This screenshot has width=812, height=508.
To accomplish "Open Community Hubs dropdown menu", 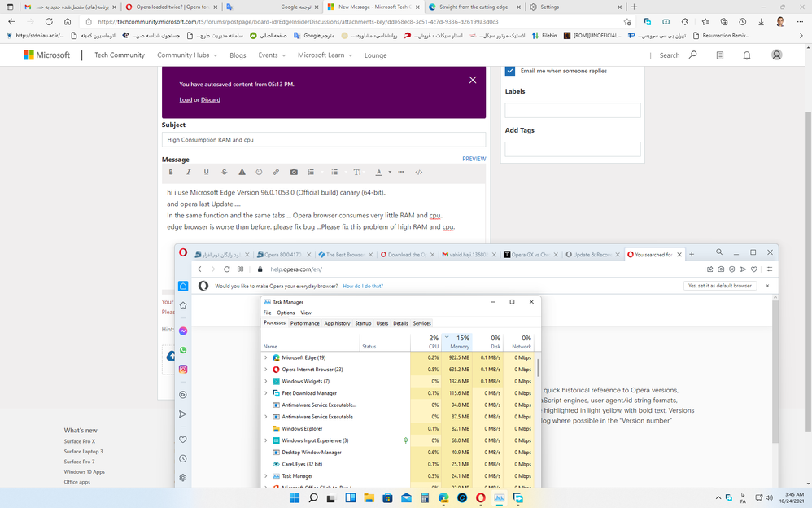I will (x=187, y=55).
